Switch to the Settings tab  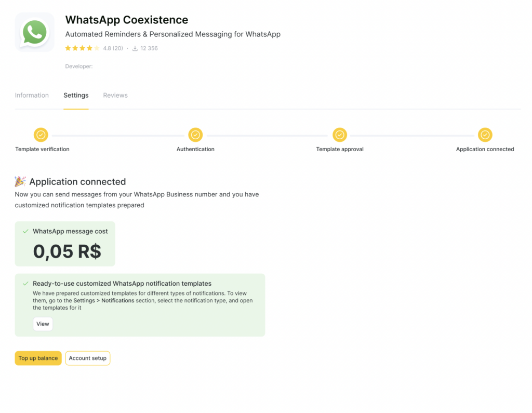pyautogui.click(x=76, y=96)
